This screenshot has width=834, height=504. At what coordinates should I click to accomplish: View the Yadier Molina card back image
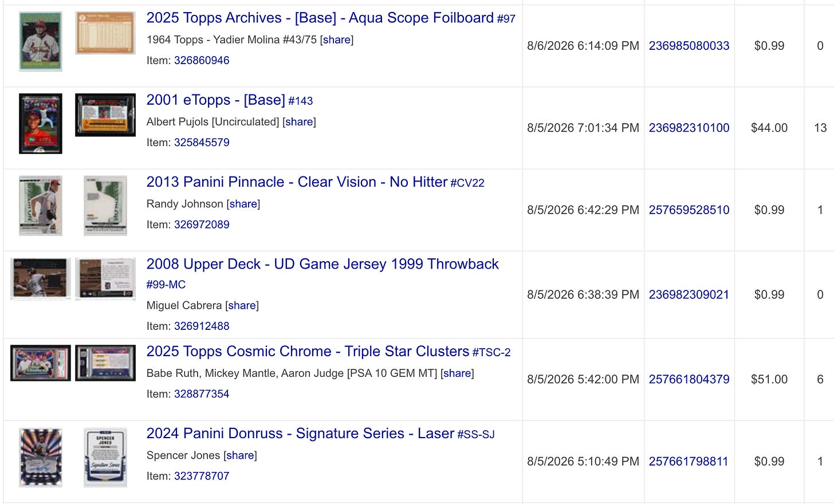pos(105,33)
